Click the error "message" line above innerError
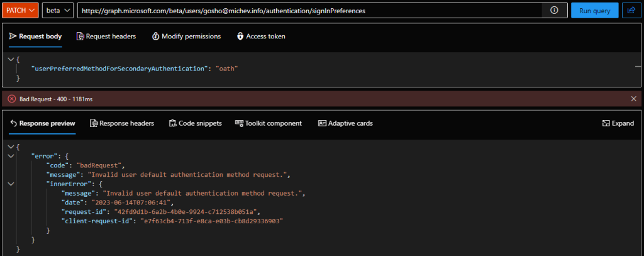644x256 pixels. coord(169,175)
